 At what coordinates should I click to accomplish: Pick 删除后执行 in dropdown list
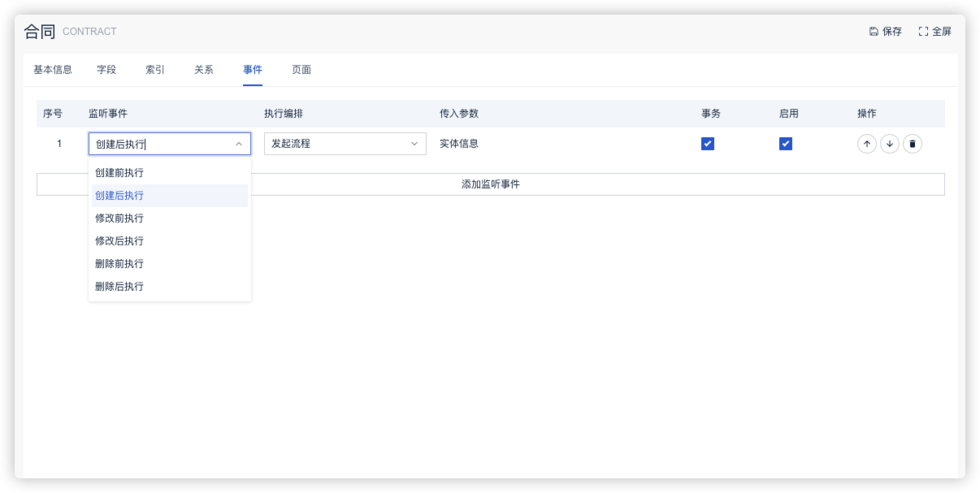pos(119,287)
